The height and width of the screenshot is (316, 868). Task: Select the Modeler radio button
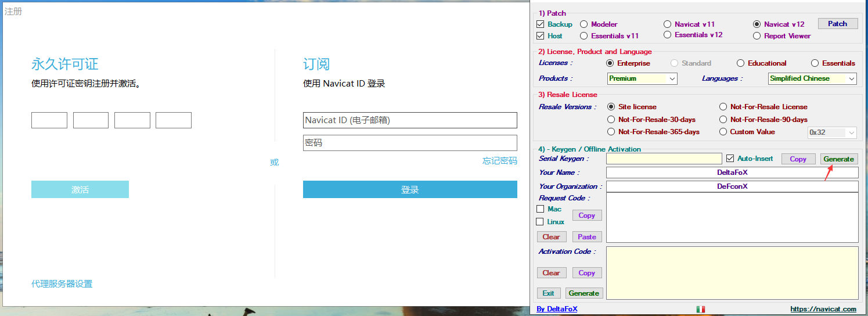pyautogui.click(x=584, y=24)
